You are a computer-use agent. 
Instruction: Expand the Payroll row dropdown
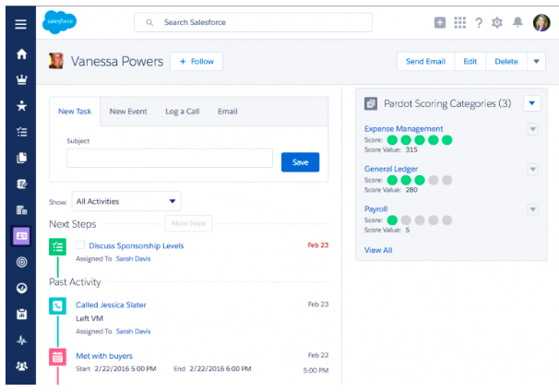[533, 209]
